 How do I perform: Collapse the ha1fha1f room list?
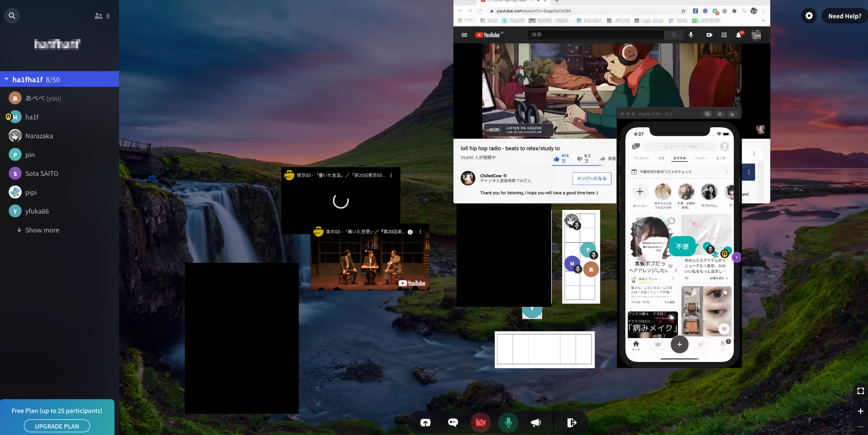tap(6, 79)
